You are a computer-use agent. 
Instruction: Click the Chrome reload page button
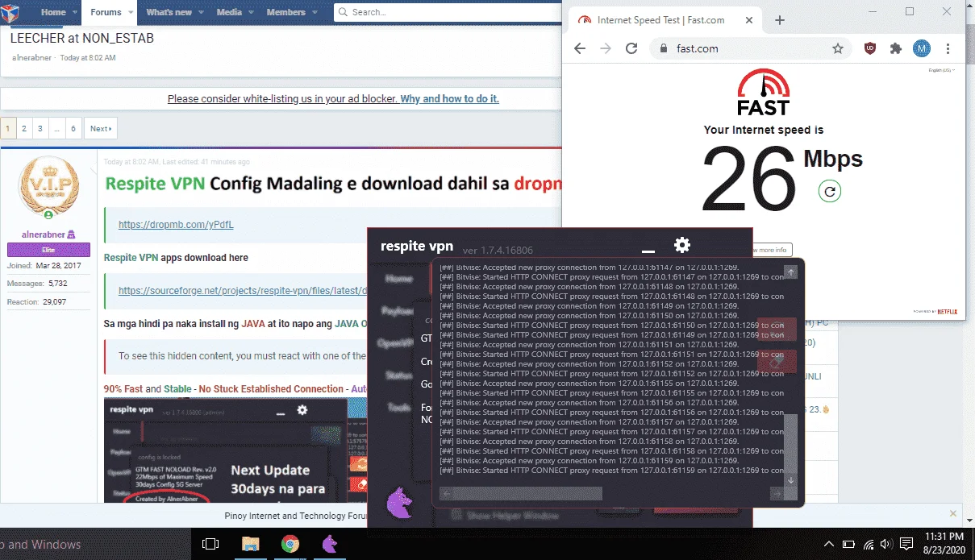pyautogui.click(x=631, y=48)
